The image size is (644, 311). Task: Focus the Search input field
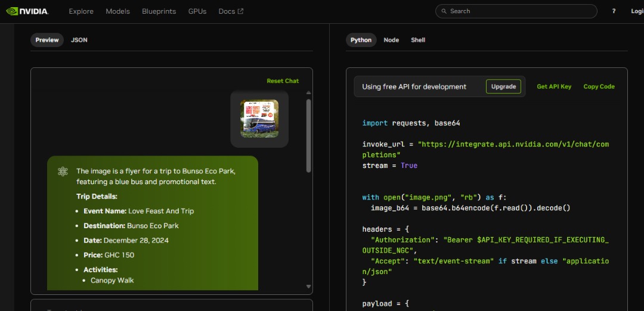pos(516,11)
